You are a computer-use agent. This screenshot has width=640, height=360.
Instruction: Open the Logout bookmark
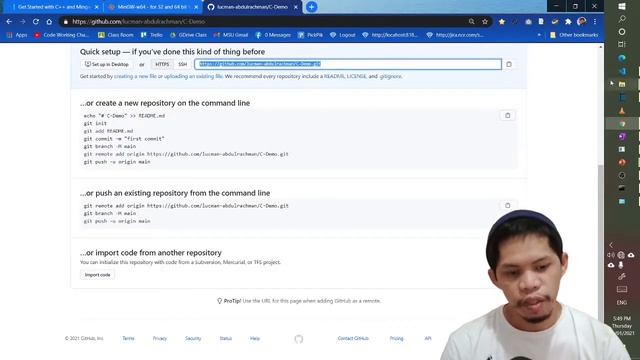342,35
